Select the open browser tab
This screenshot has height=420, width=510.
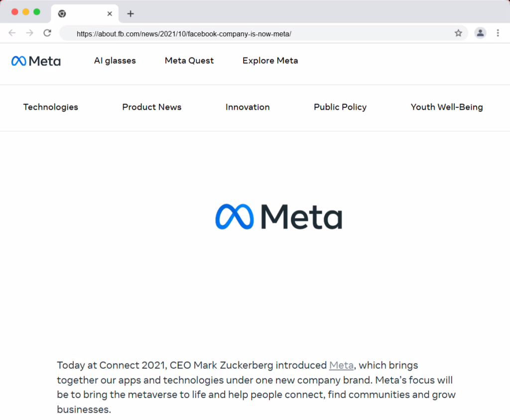[85, 13]
